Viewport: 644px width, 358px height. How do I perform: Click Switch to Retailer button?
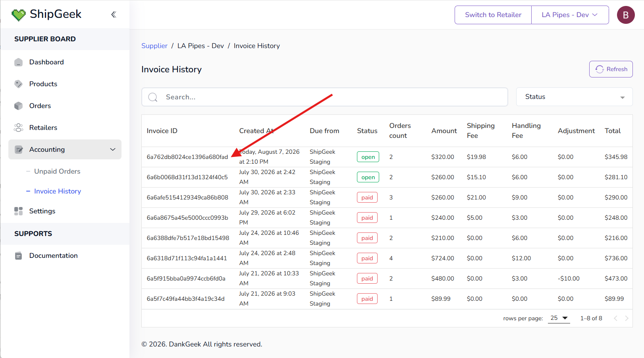pos(493,15)
